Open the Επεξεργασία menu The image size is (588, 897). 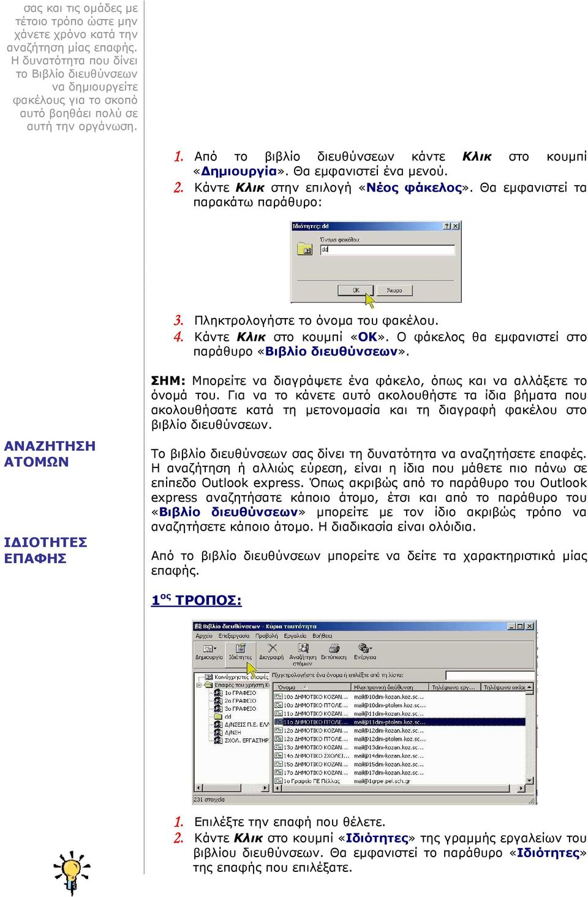point(233,636)
